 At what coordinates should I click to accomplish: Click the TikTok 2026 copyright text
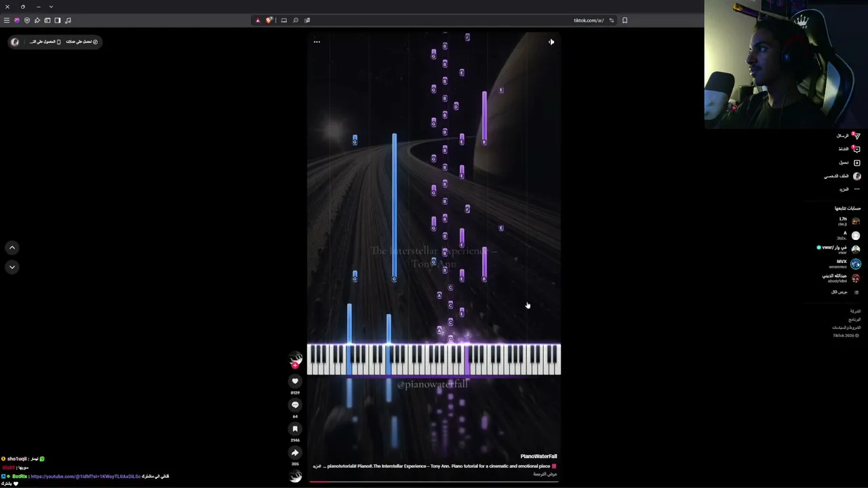(845, 335)
